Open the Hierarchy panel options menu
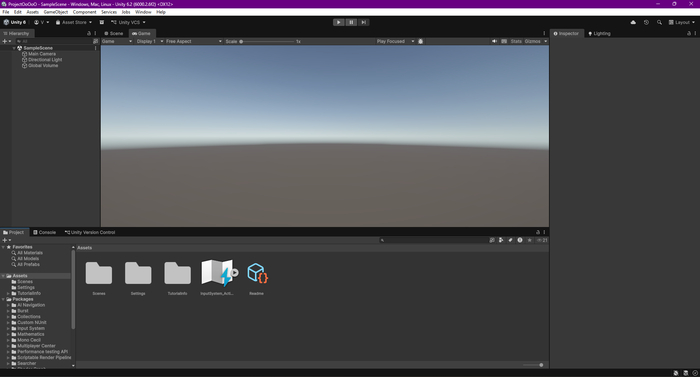 click(x=95, y=34)
